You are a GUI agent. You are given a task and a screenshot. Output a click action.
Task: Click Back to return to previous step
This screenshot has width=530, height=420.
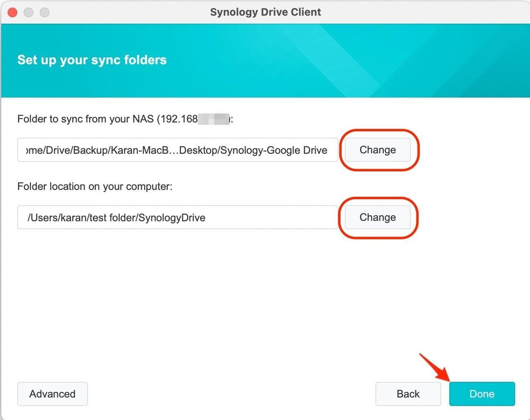click(408, 393)
